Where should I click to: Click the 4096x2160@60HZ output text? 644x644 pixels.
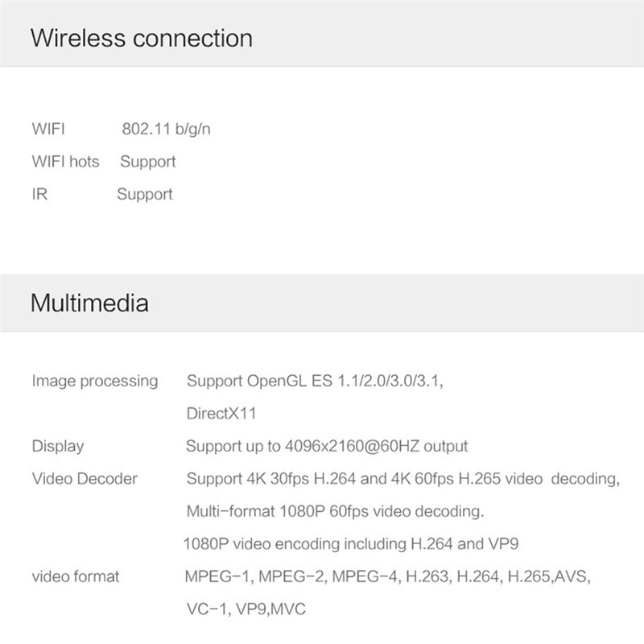(x=327, y=446)
